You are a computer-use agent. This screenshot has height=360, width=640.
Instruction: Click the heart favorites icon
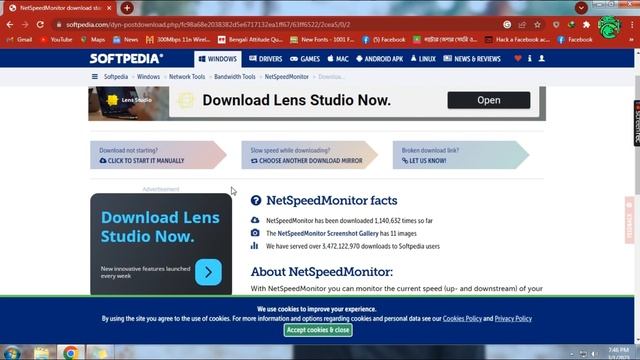click(518, 59)
